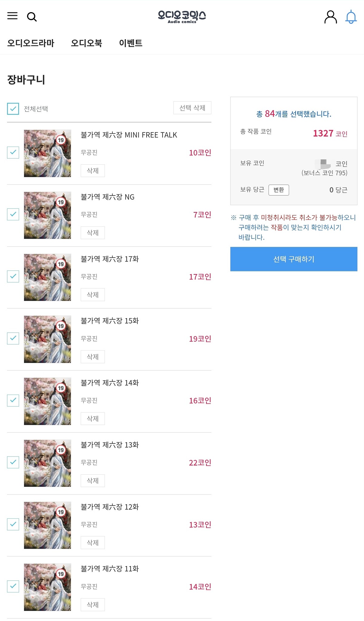Uncheck the MINI FREE TALK item
The width and height of the screenshot is (364, 621).
[13, 152]
